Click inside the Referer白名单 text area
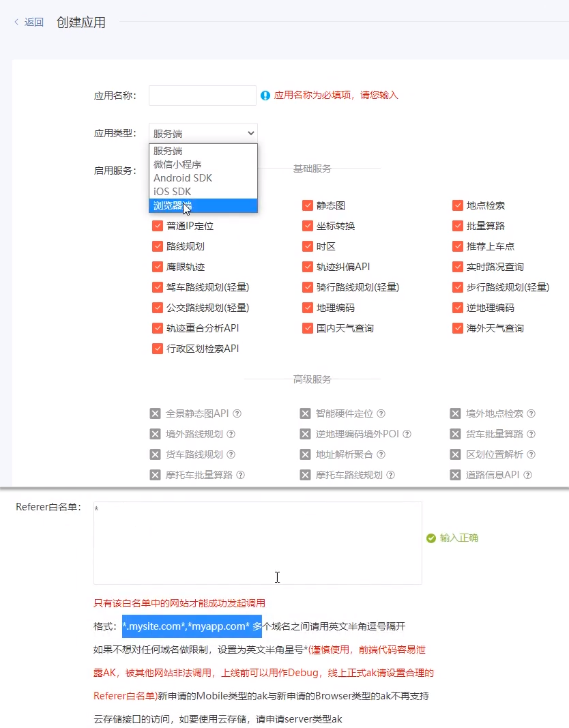The width and height of the screenshot is (569, 728). [258, 542]
